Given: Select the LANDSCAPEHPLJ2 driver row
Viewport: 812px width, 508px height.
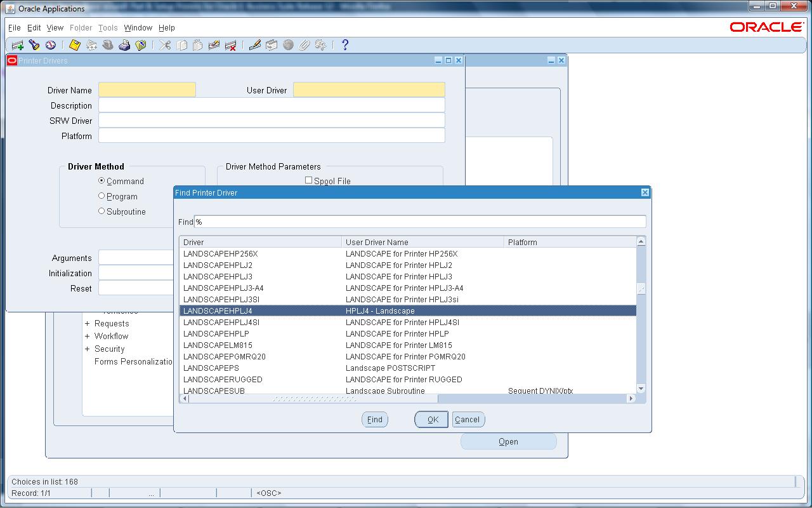Looking at the screenshot, I should pyautogui.click(x=409, y=265).
